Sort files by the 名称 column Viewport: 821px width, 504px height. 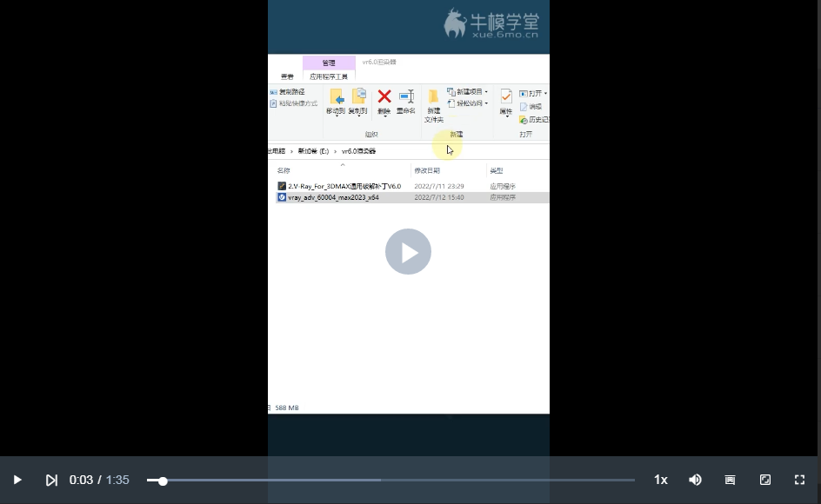[x=284, y=170]
